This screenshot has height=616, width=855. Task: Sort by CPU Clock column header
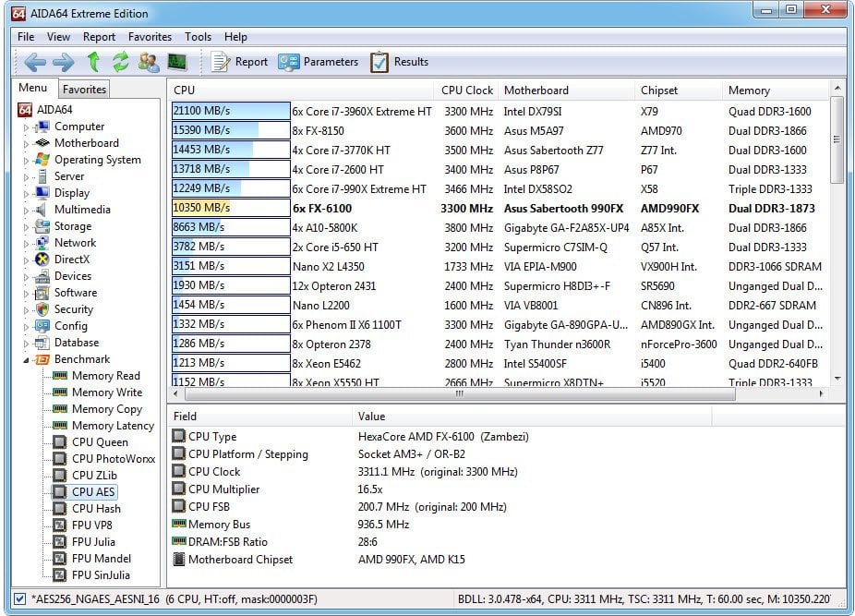coord(466,91)
